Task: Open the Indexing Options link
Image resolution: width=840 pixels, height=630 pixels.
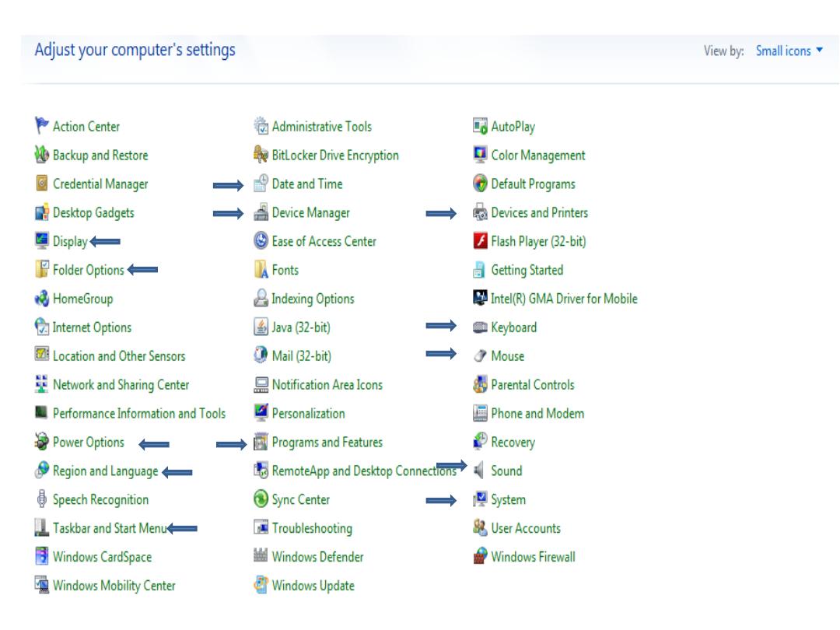Action: pos(313,299)
